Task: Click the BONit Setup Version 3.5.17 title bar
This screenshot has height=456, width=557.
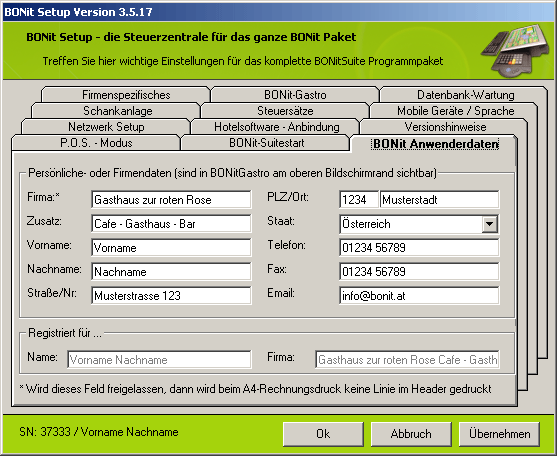Action: coord(278,12)
